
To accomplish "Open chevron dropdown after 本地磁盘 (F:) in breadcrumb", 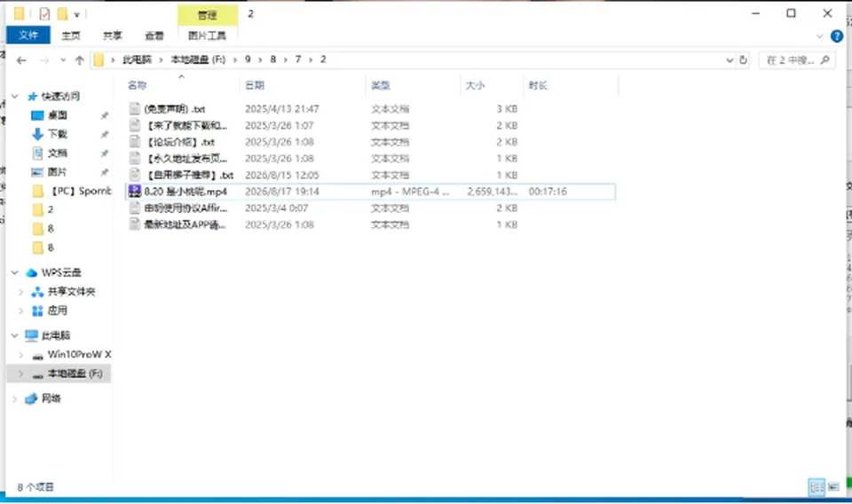I will pyautogui.click(x=234, y=59).
